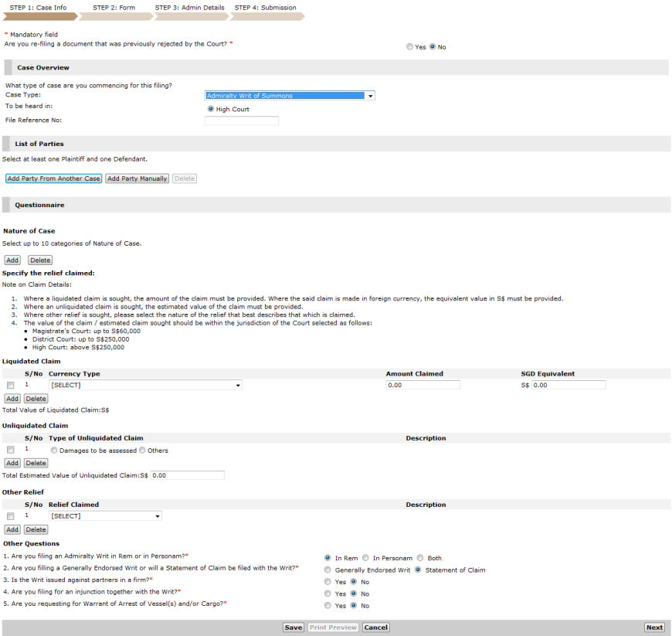Tick the Other Relief row checkbox
Image resolution: width=672 pixels, height=636 pixels.
[x=11, y=516]
